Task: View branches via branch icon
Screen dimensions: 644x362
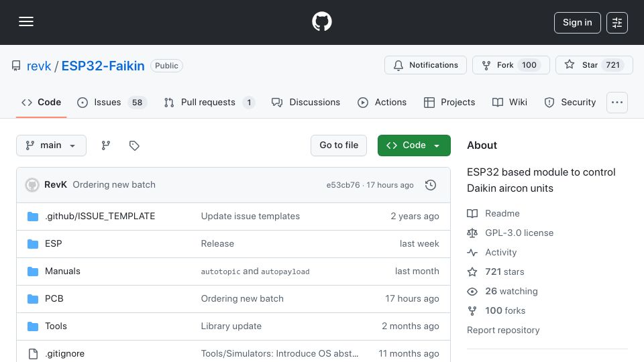Action: (106, 145)
